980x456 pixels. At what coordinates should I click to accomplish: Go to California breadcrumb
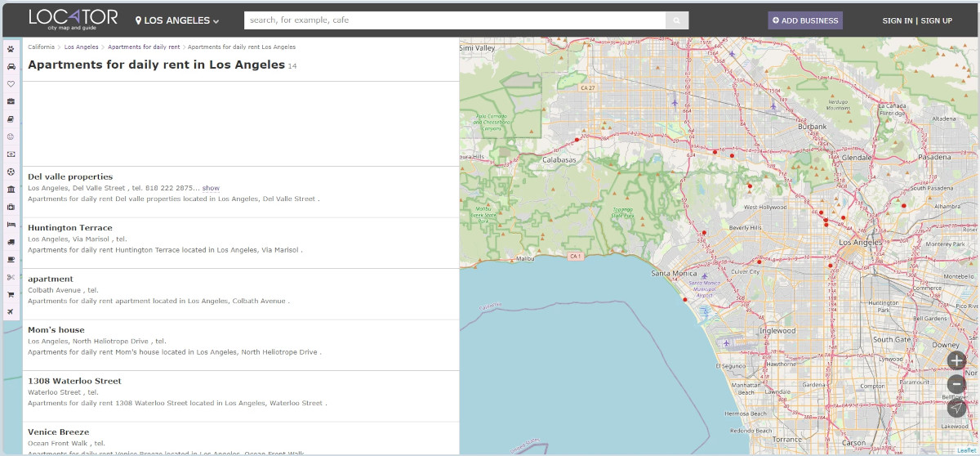[41, 47]
